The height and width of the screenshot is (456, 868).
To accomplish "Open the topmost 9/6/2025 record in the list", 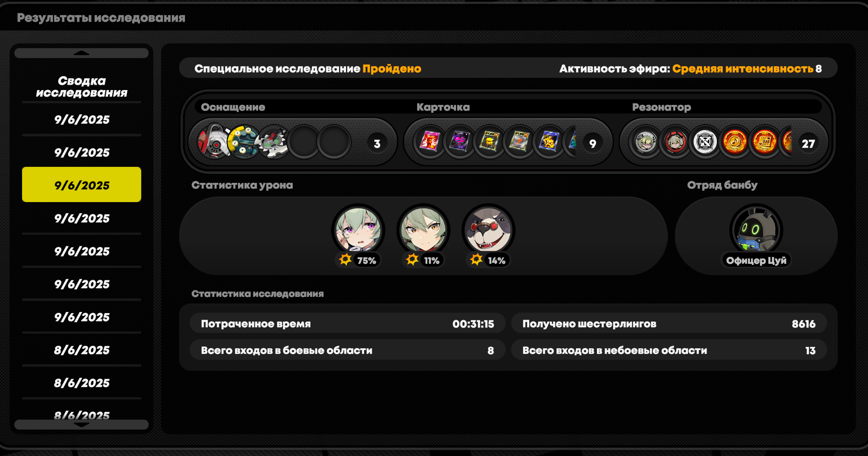I will 82,119.
